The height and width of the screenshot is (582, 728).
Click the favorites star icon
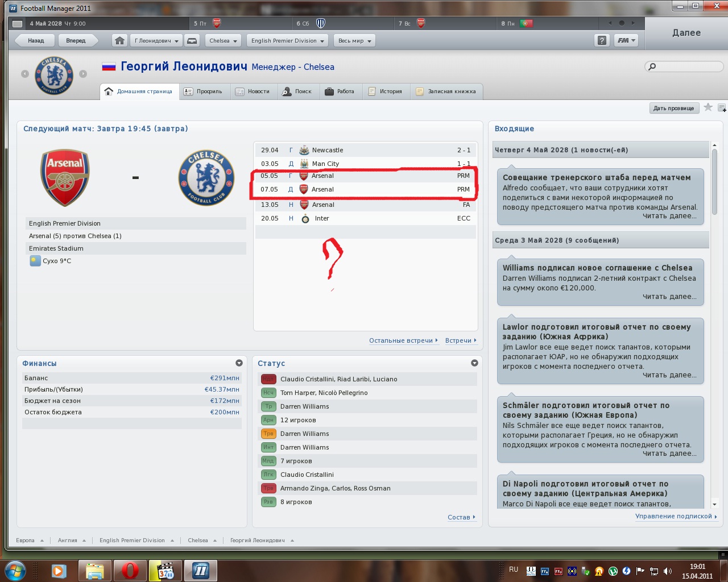(x=708, y=107)
